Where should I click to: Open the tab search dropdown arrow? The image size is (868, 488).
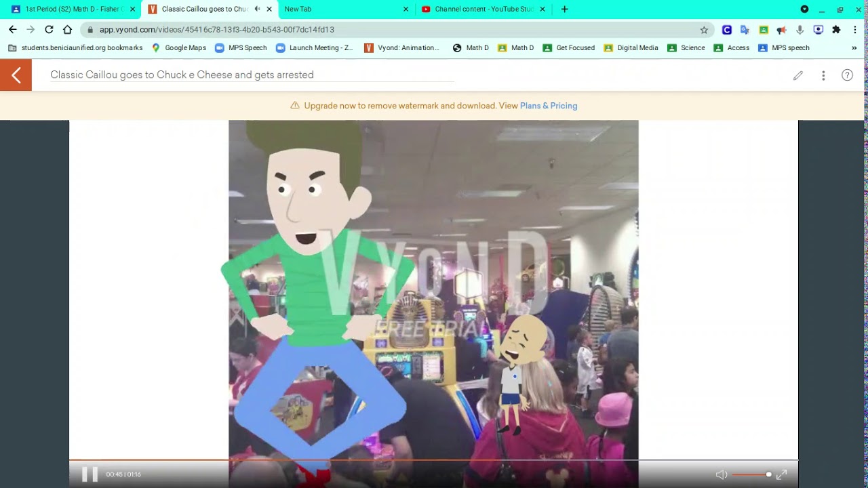coord(804,9)
